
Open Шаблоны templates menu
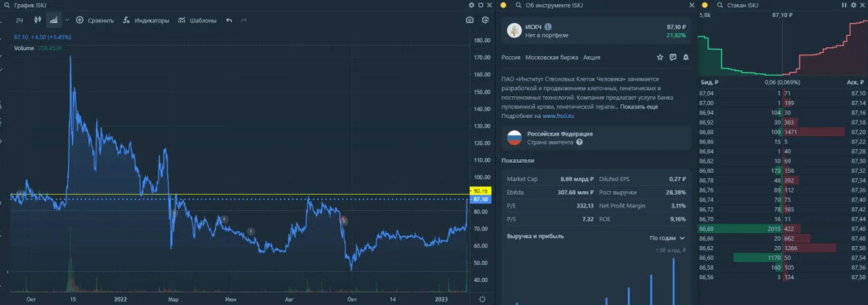click(197, 20)
